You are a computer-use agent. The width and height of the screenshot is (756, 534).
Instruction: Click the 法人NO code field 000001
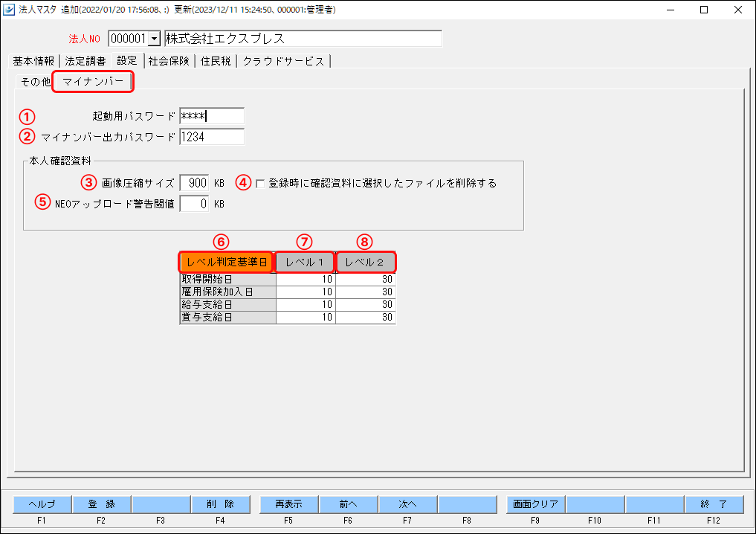point(128,39)
